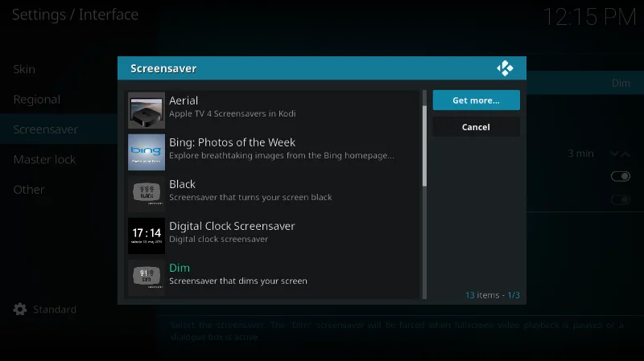
Task: Decrease the 3 min wait time arrow
Action: click(x=614, y=154)
